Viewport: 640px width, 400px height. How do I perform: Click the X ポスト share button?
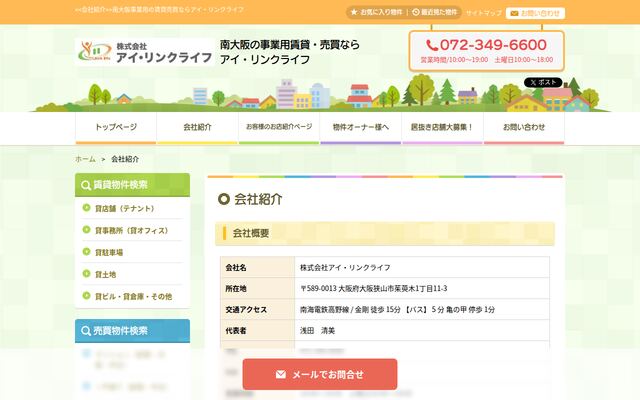[x=543, y=82]
